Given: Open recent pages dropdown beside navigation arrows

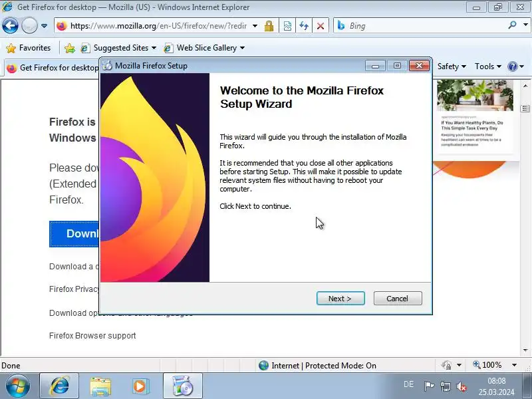Looking at the screenshot, I should click(x=44, y=26).
